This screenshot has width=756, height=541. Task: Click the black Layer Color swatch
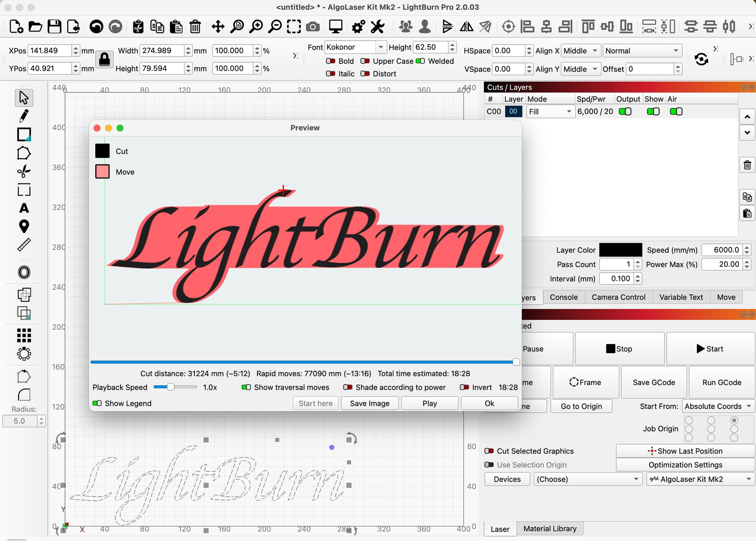tap(620, 250)
